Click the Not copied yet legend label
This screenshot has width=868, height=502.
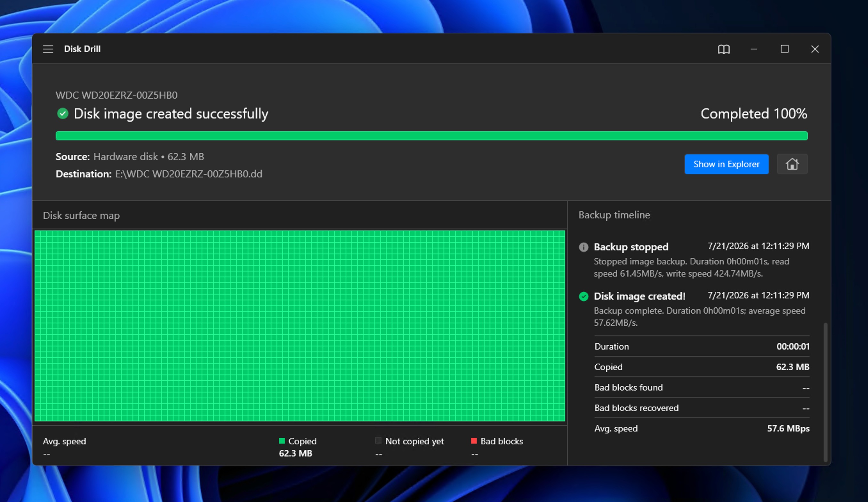pos(414,441)
